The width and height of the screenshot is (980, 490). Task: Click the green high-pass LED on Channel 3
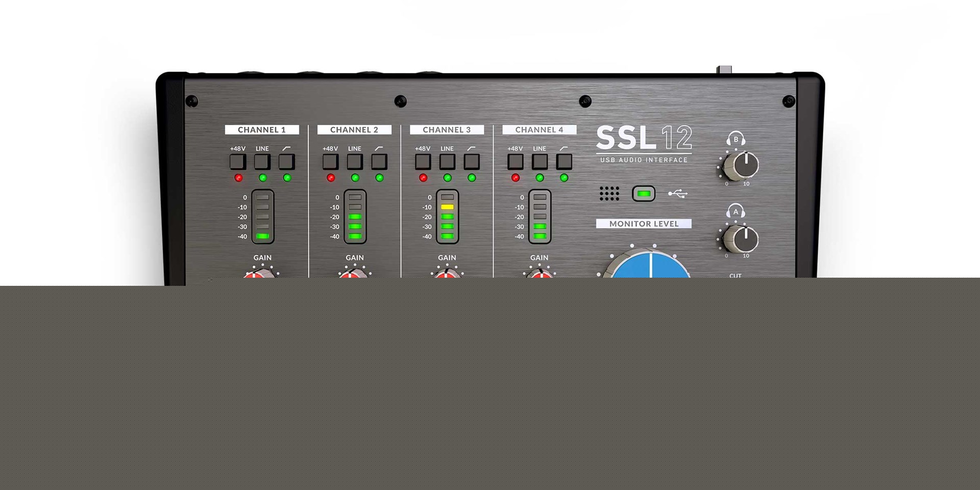[472, 178]
